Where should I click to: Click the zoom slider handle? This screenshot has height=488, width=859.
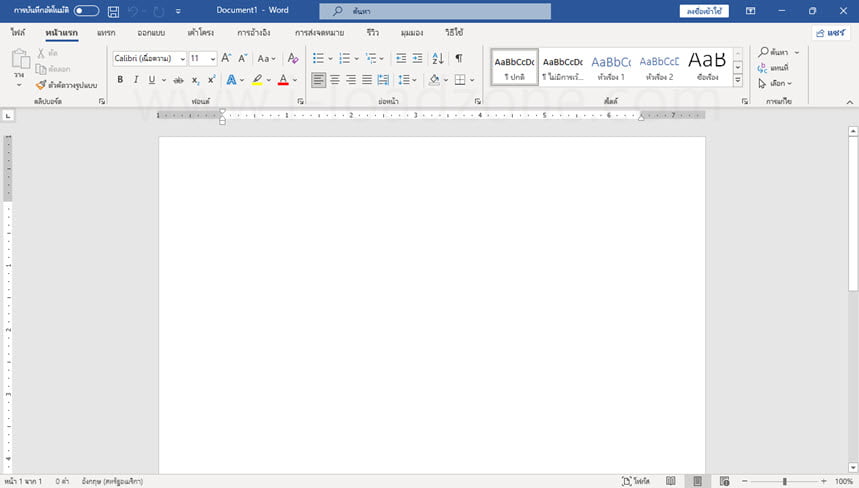(784, 481)
